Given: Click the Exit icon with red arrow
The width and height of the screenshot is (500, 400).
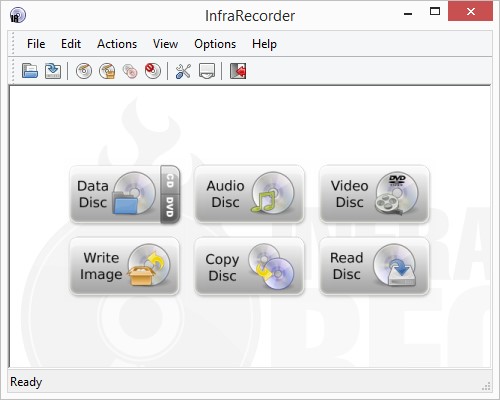Looking at the screenshot, I should tap(238, 71).
